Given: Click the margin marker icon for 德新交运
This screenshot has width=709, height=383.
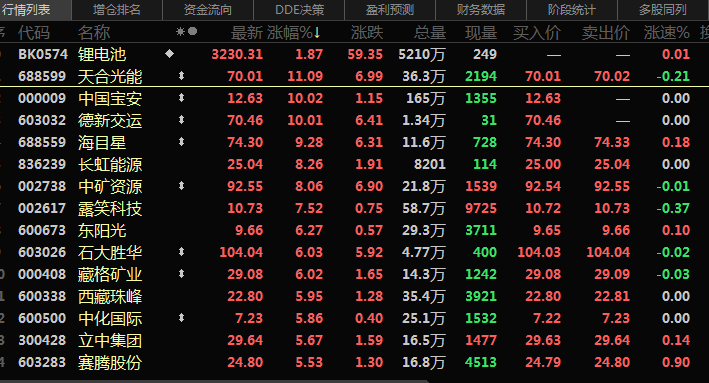Looking at the screenshot, I should 181,120.
